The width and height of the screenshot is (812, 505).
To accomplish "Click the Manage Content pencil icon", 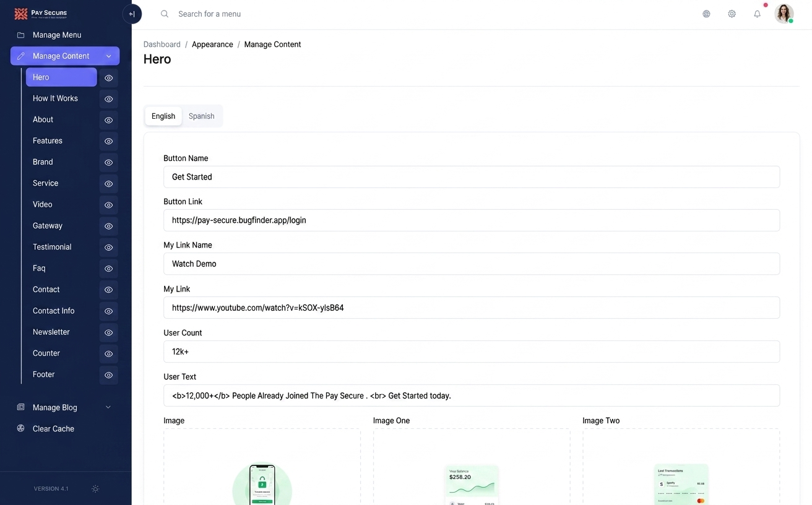I will click(x=21, y=56).
